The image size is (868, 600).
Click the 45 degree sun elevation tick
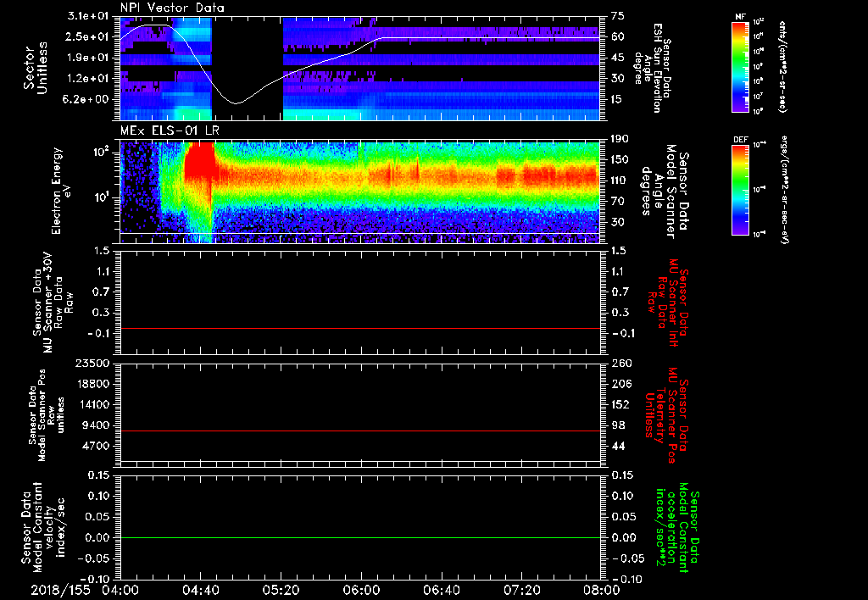pyautogui.click(x=618, y=58)
